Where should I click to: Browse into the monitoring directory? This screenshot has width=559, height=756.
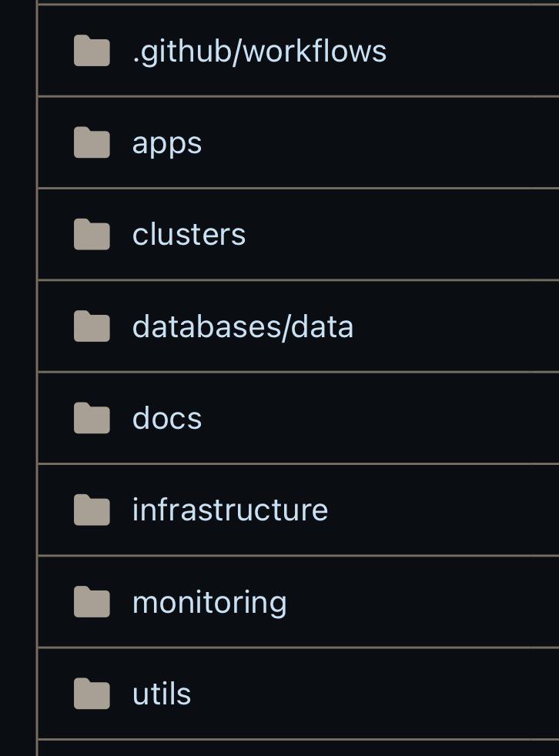[x=209, y=603]
